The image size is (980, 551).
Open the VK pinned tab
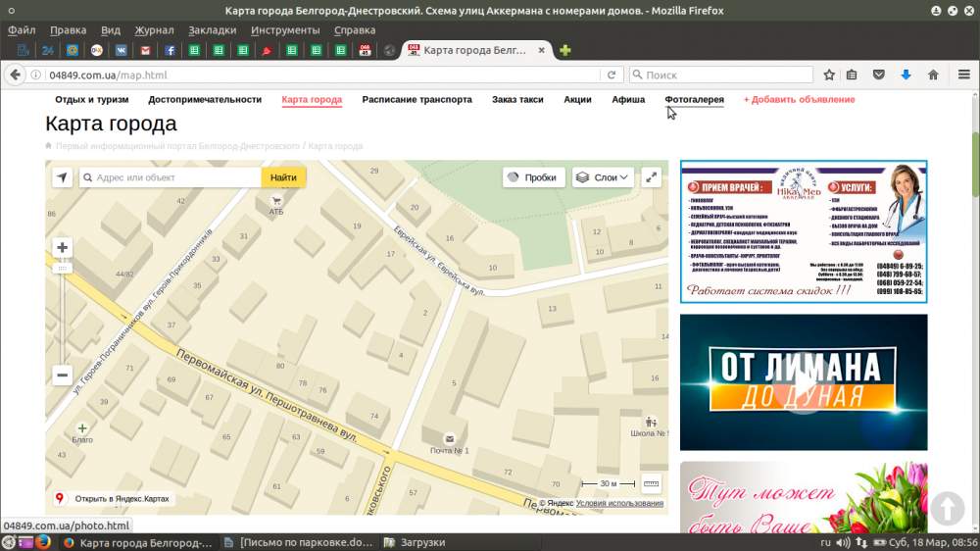click(x=121, y=51)
